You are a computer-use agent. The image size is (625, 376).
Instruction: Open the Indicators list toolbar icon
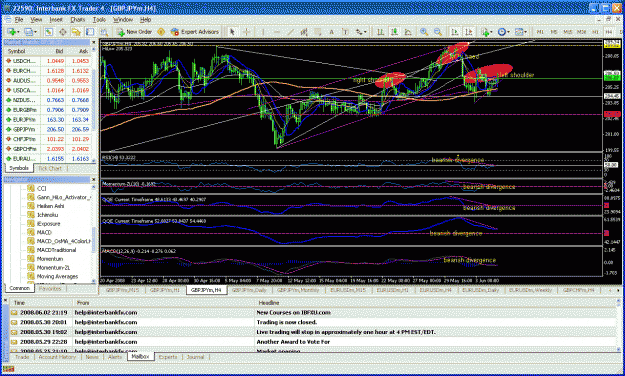[x=485, y=32]
